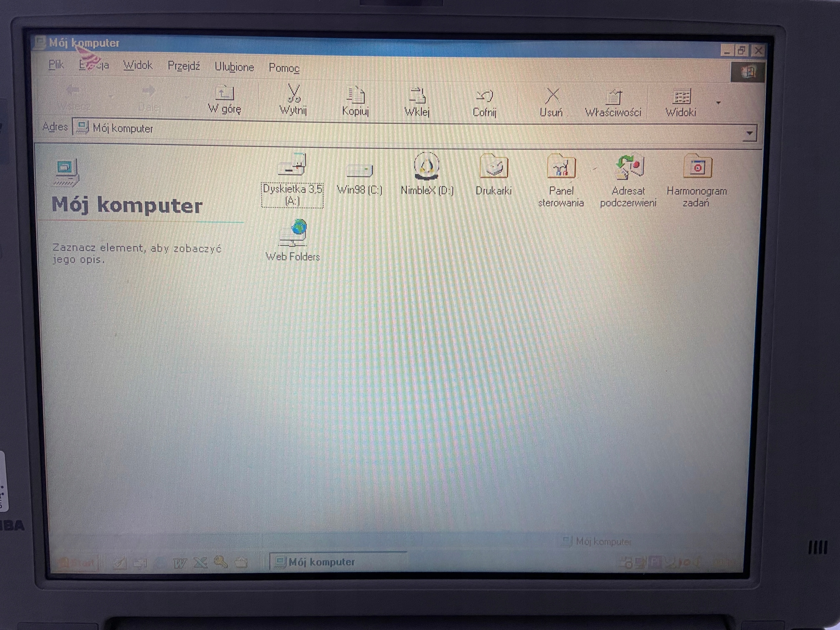Open the Widok menu
The image size is (840, 630).
(138, 66)
